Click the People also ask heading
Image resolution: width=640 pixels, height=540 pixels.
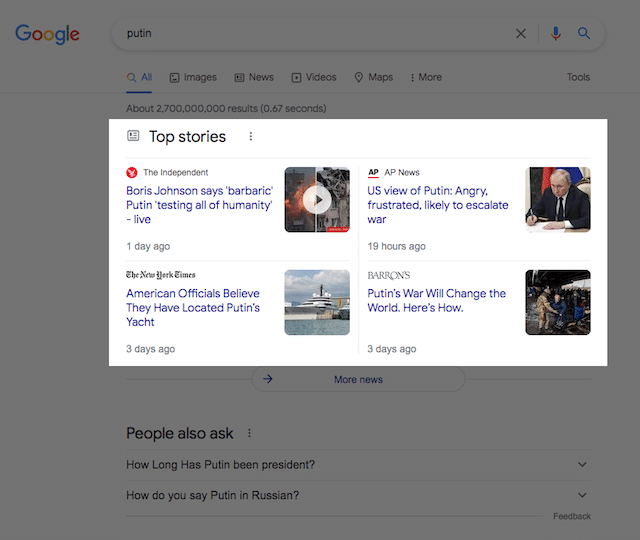pyautogui.click(x=180, y=433)
